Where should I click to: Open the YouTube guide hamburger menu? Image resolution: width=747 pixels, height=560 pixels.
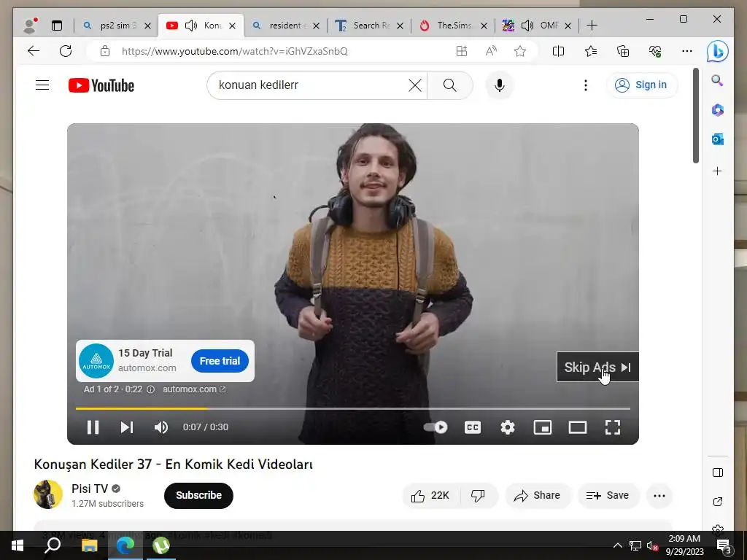click(x=42, y=85)
